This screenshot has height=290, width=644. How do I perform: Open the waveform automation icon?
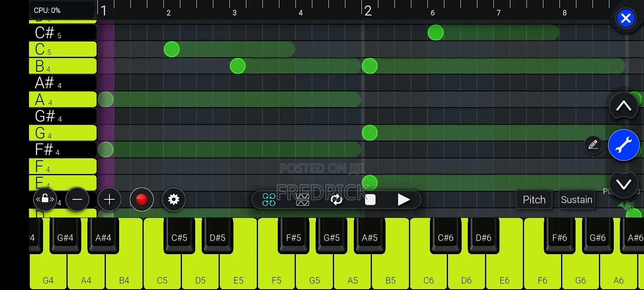point(303,199)
